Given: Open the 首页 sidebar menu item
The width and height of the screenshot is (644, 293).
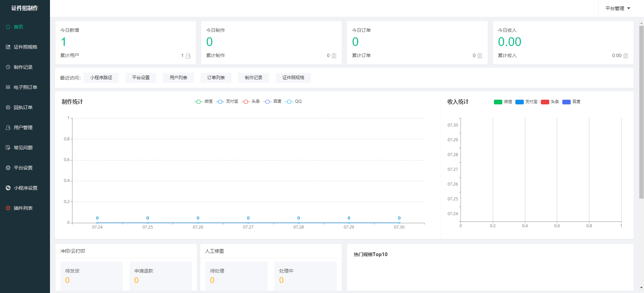Looking at the screenshot, I should tap(25, 27).
